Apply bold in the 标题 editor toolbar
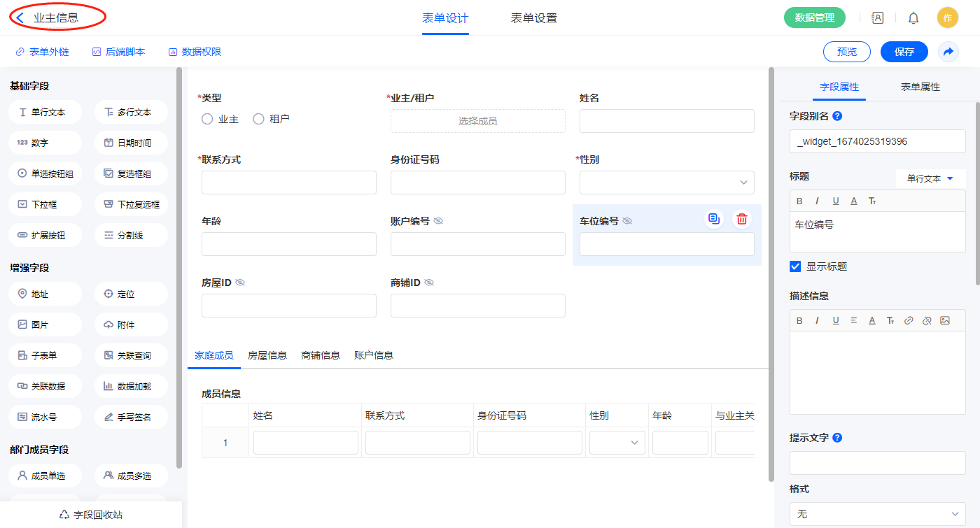The width and height of the screenshot is (980, 528). (799, 201)
